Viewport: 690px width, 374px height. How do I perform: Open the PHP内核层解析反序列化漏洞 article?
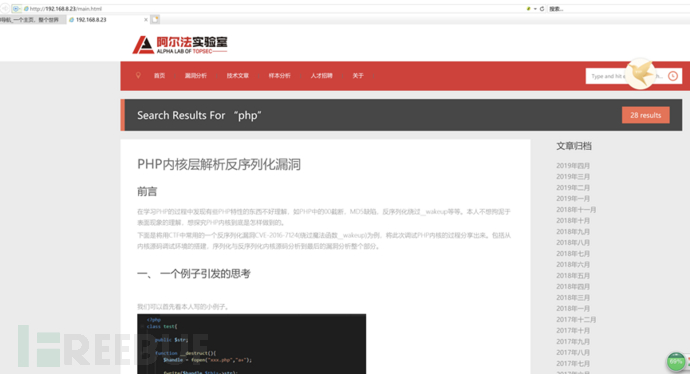[219, 165]
